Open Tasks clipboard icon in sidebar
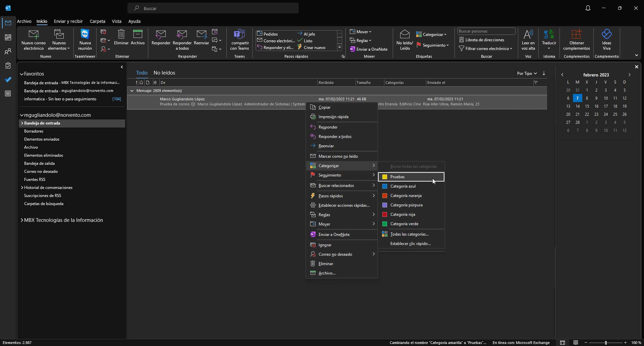The width and height of the screenshot is (644, 346). coord(8,65)
